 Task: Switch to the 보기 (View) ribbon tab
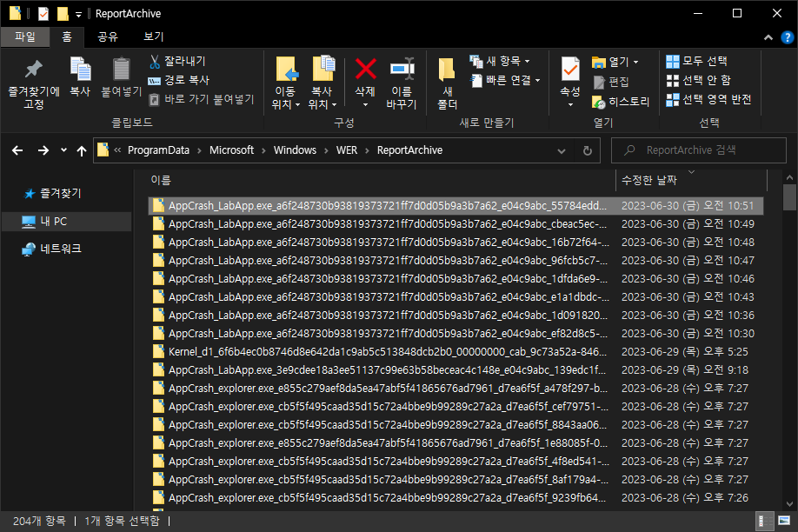[154, 37]
